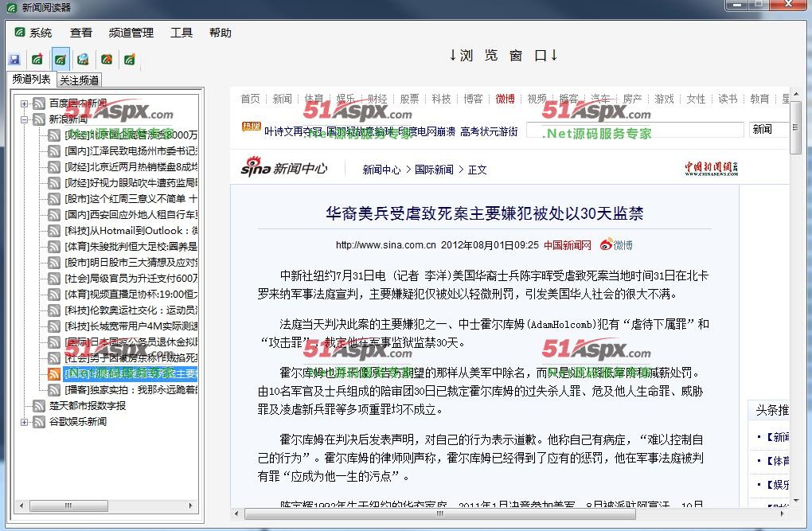Click the channel tree scroll-left arrow
This screenshot has width=812, height=531.
click(x=21, y=506)
